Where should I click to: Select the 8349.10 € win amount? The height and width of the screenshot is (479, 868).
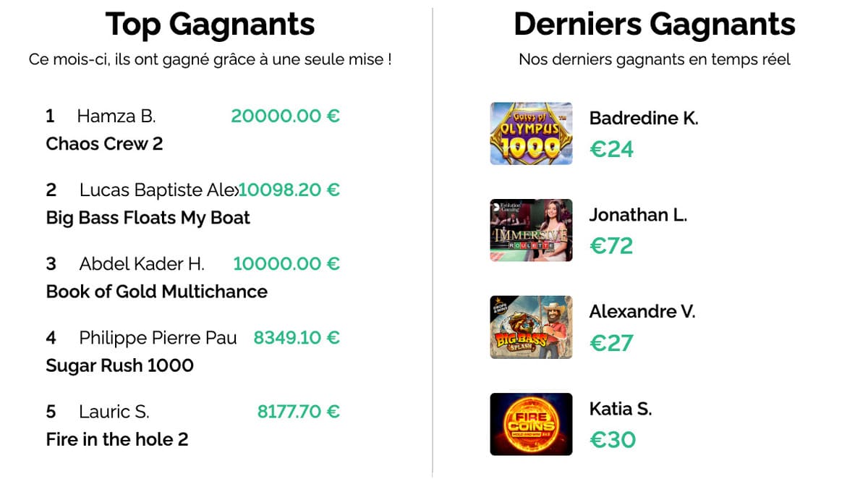(x=297, y=337)
